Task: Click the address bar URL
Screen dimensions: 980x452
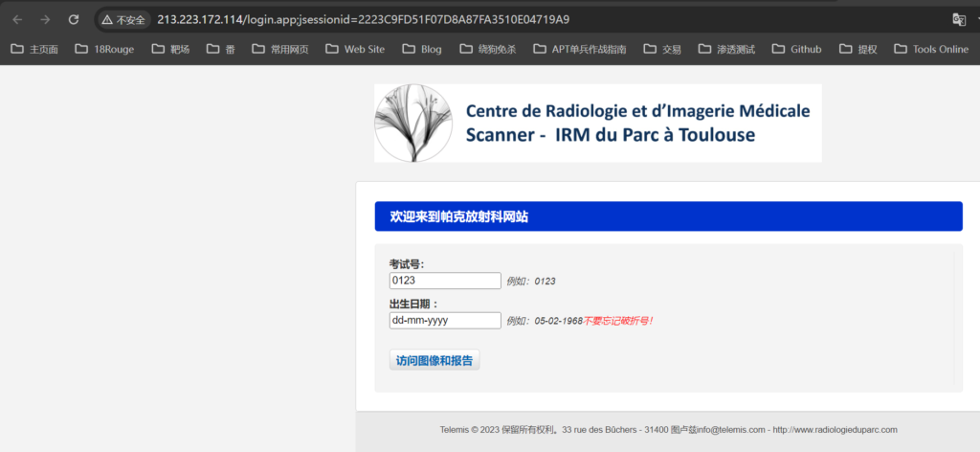Action: 363,19
